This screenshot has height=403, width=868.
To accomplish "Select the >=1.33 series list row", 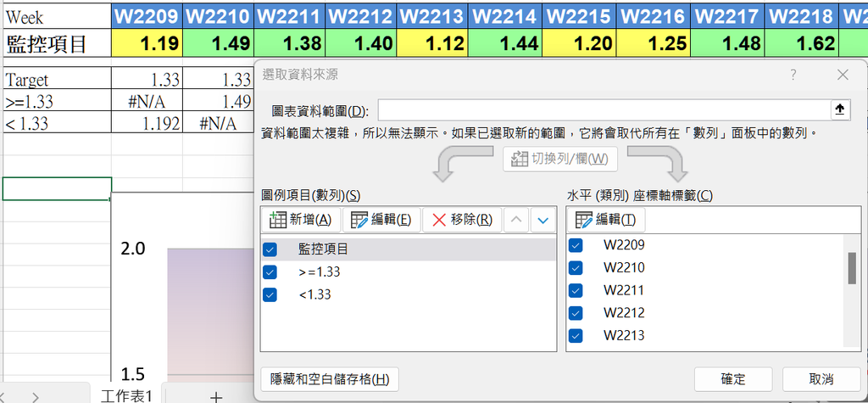I will 409,272.
